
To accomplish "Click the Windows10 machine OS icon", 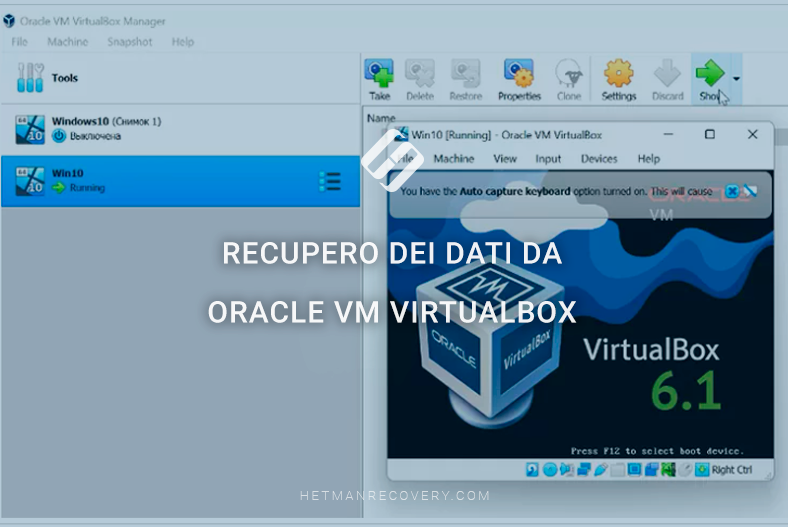I will tap(30, 130).
